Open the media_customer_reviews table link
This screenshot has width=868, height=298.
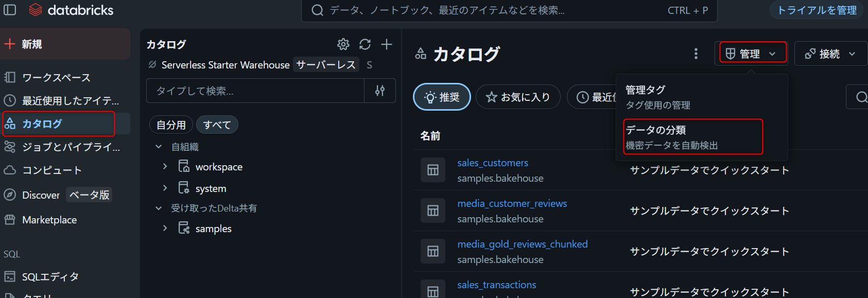[x=512, y=203]
